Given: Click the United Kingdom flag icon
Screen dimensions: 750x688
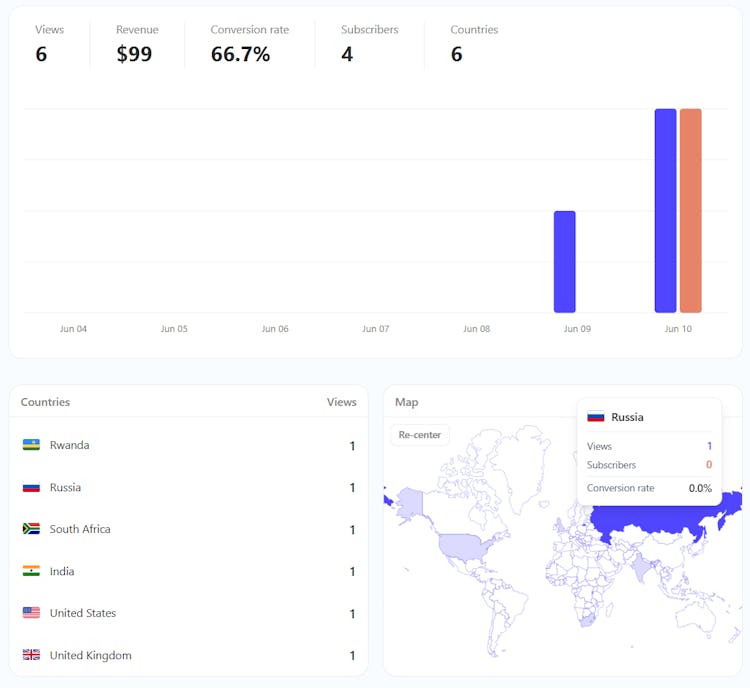Looking at the screenshot, I should click(x=31, y=655).
